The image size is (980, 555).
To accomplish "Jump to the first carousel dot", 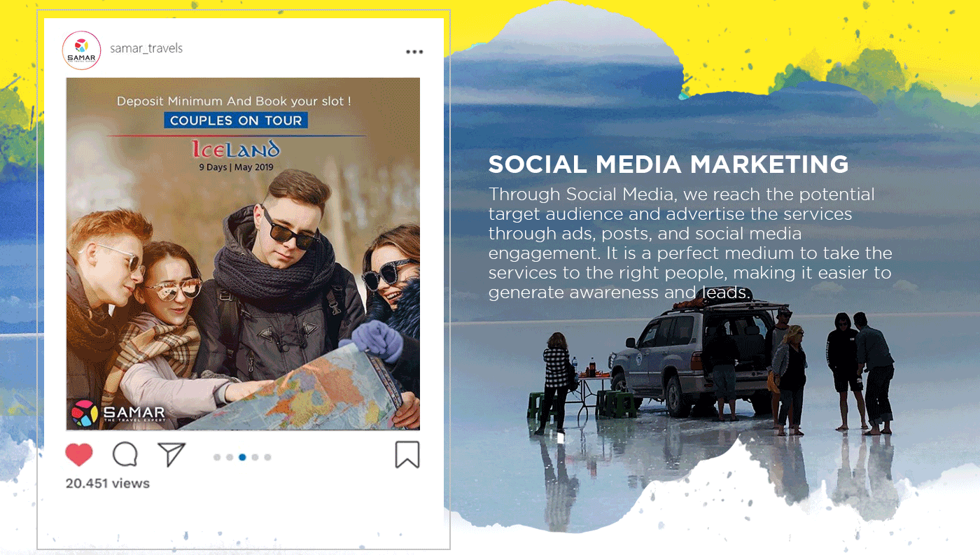I will point(217,458).
